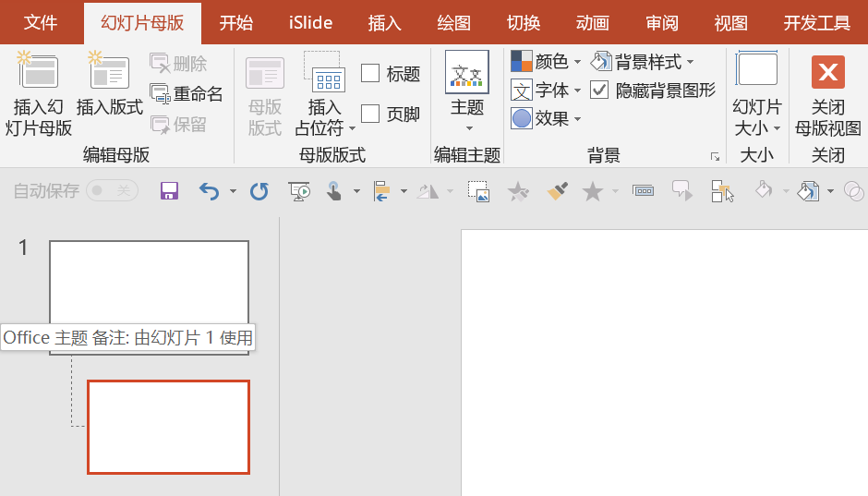
Task: Select the red-outlined layout thumbnail
Action: [168, 427]
